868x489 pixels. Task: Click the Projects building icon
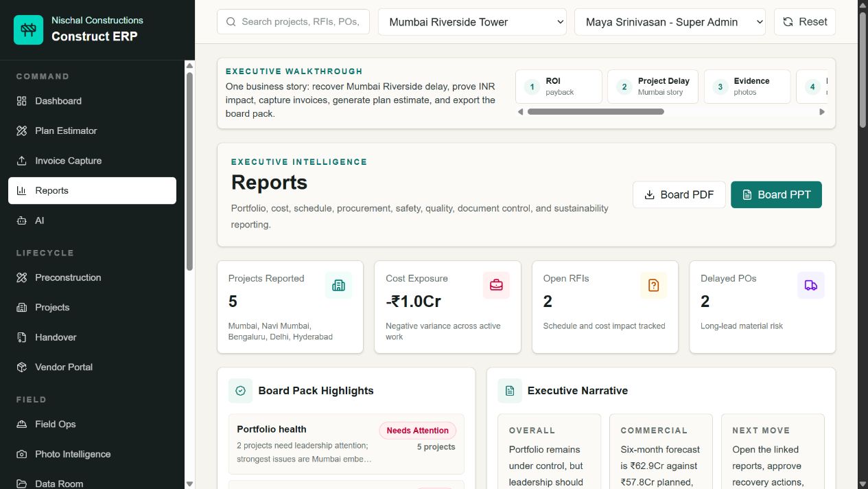coord(22,308)
